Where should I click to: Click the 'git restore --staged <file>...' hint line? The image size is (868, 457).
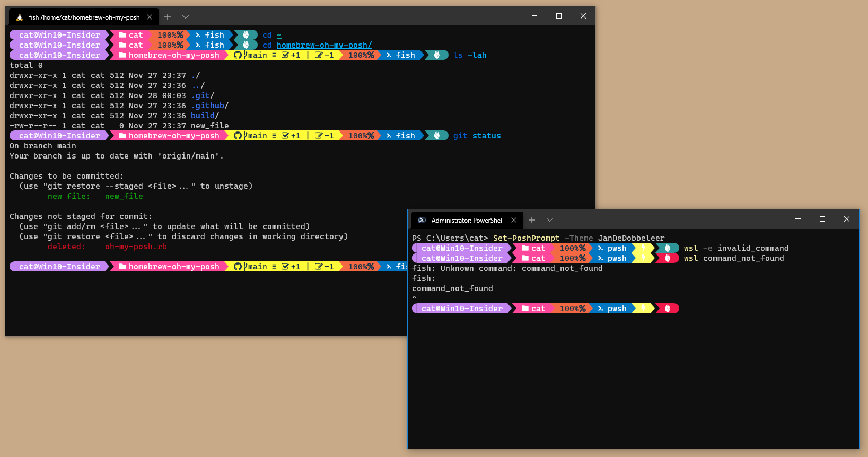136,186
